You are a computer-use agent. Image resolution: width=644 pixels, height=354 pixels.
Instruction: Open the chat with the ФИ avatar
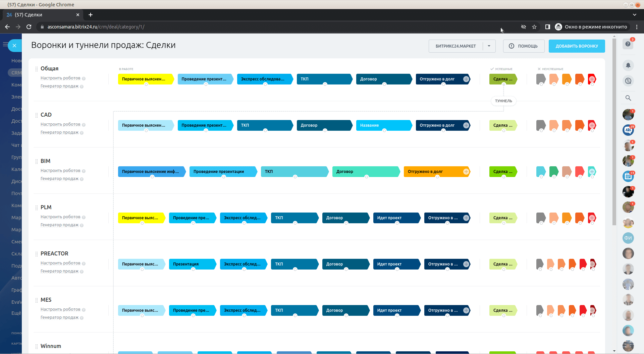(628, 238)
